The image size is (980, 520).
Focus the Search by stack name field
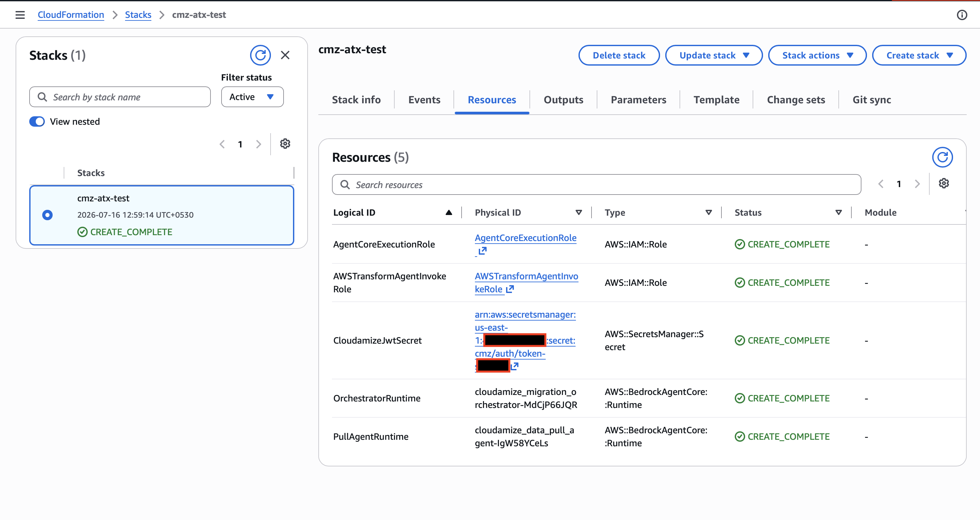120,97
